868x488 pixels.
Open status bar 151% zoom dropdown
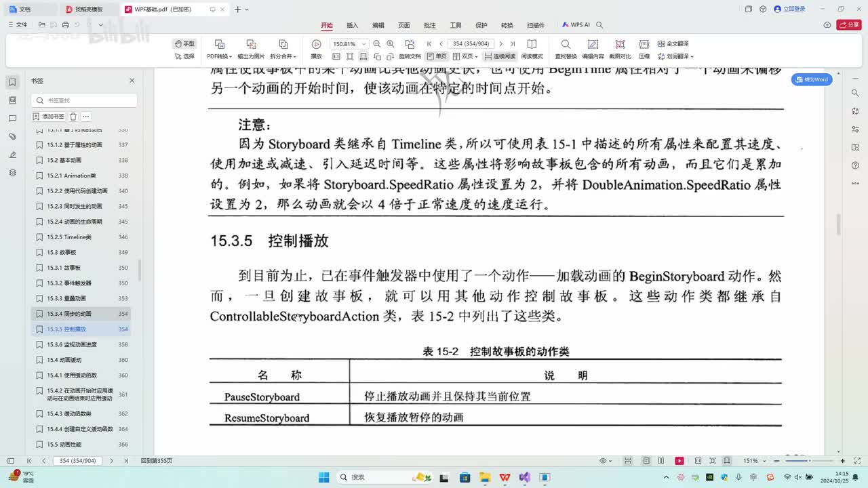click(x=764, y=460)
